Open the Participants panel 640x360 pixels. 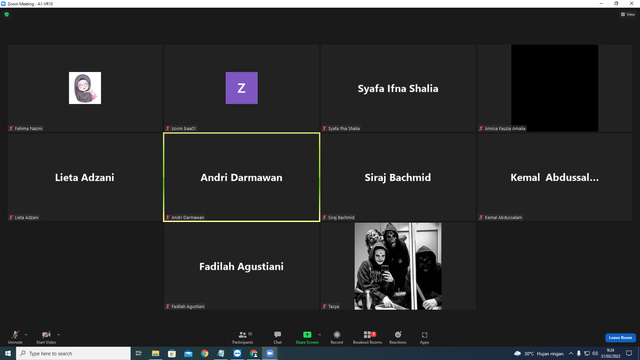click(243, 337)
